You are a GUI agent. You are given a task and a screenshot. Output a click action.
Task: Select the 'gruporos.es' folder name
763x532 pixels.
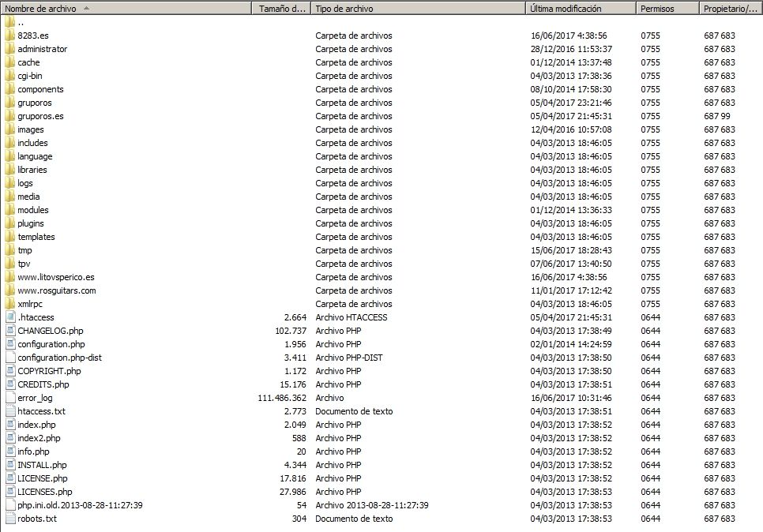(40, 116)
